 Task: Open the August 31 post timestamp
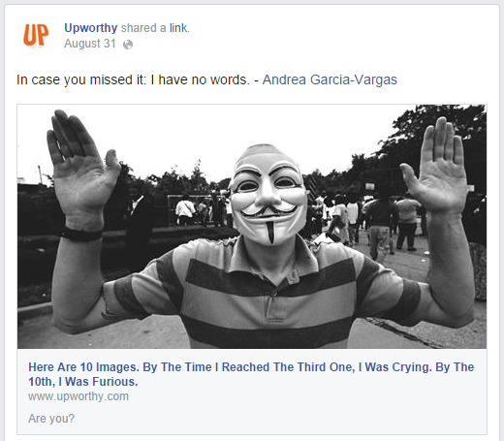(x=90, y=44)
